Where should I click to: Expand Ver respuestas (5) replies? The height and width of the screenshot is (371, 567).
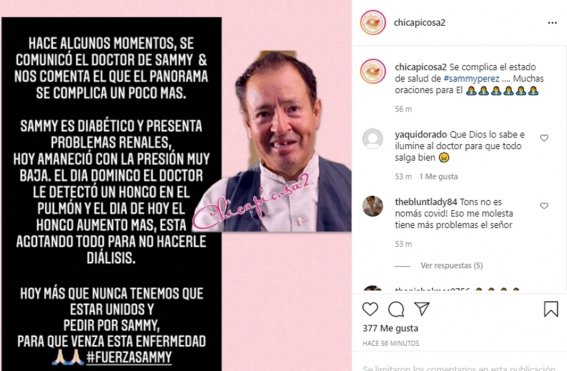point(452,265)
